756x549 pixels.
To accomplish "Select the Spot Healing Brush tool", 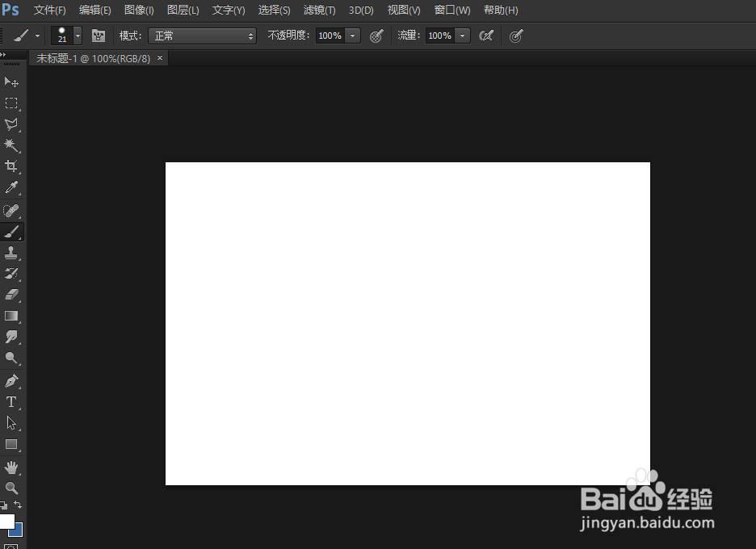I will tap(11, 211).
